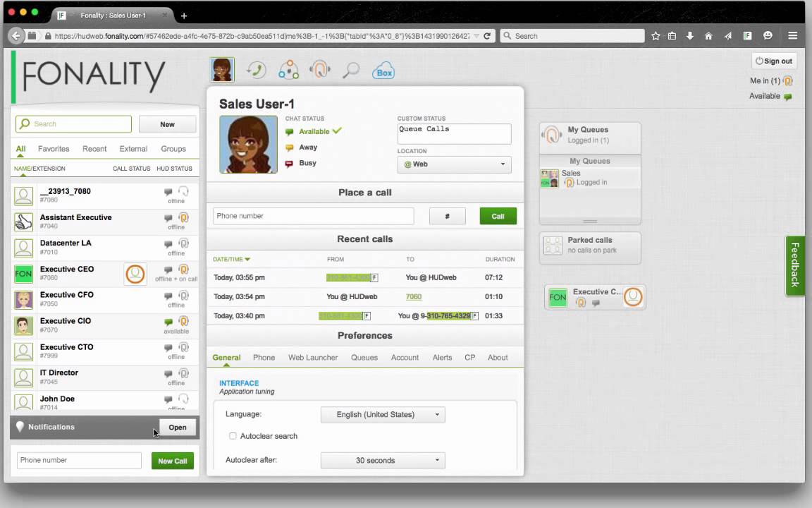Click the highlighted 310-765-4329 number

tap(448, 315)
